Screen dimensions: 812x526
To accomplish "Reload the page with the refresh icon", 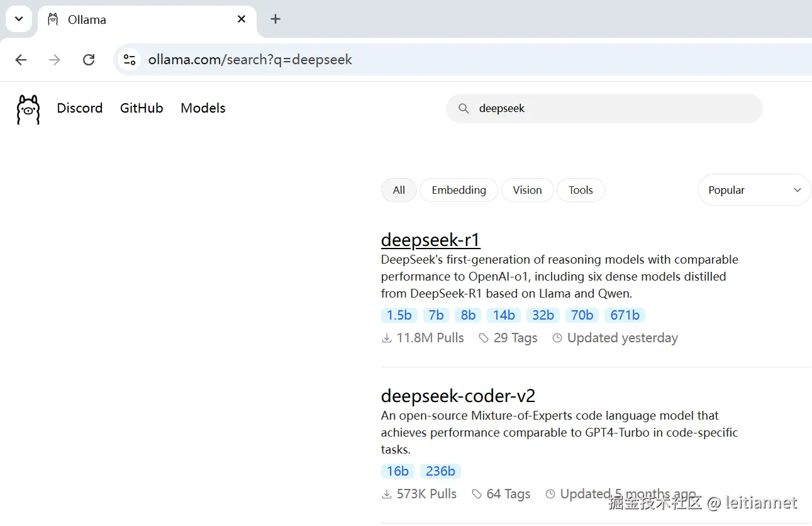I will 89,60.
